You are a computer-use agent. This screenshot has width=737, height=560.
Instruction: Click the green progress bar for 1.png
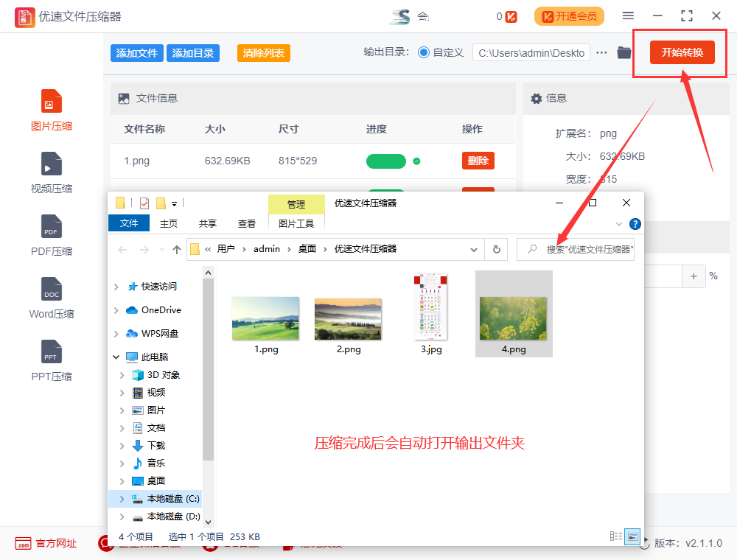(x=385, y=160)
